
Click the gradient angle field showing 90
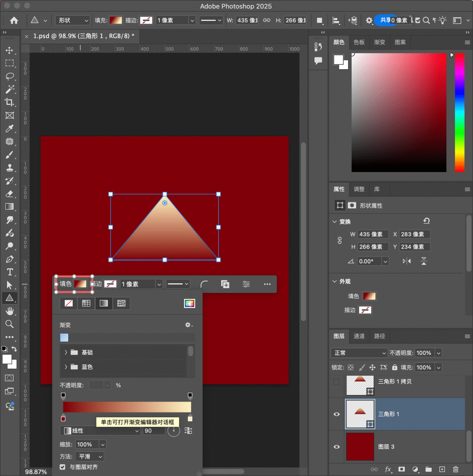[153, 431]
